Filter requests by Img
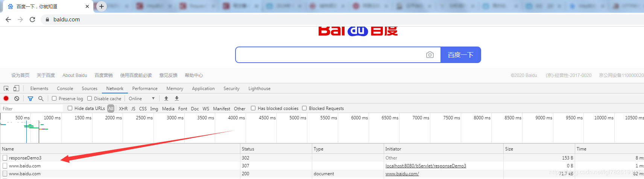 pos(154,108)
